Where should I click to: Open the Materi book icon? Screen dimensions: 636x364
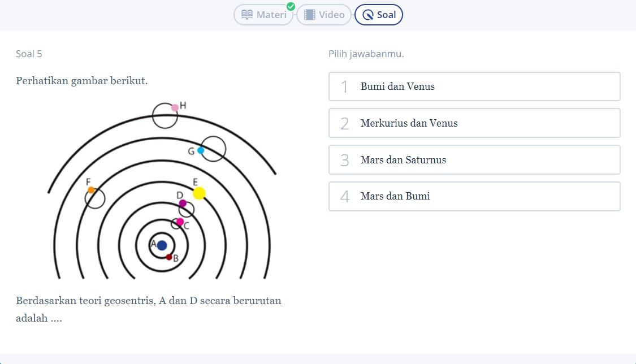click(246, 15)
